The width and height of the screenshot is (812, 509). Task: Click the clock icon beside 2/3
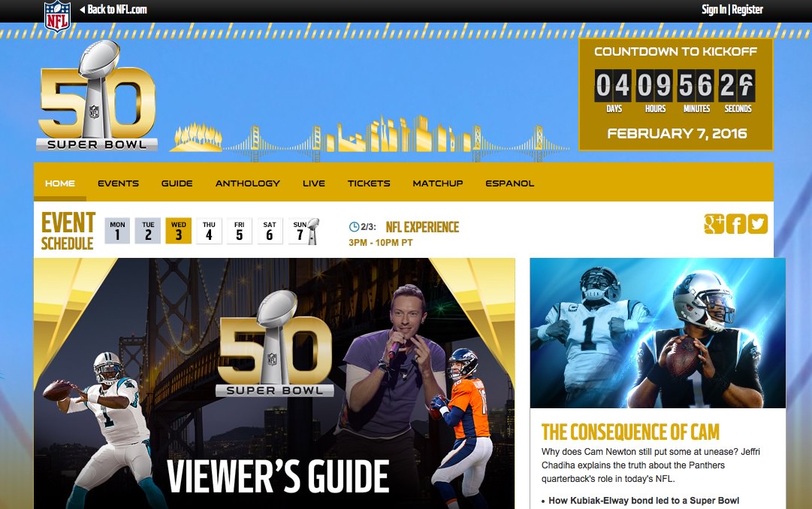point(355,227)
